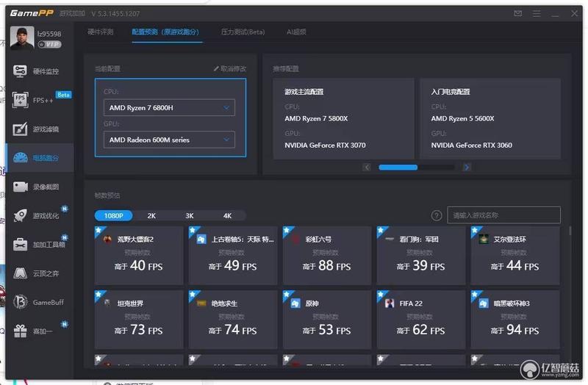
Task: Expand the CPU dropdown AMD Ryzen 7 6800H
Action: (169, 107)
